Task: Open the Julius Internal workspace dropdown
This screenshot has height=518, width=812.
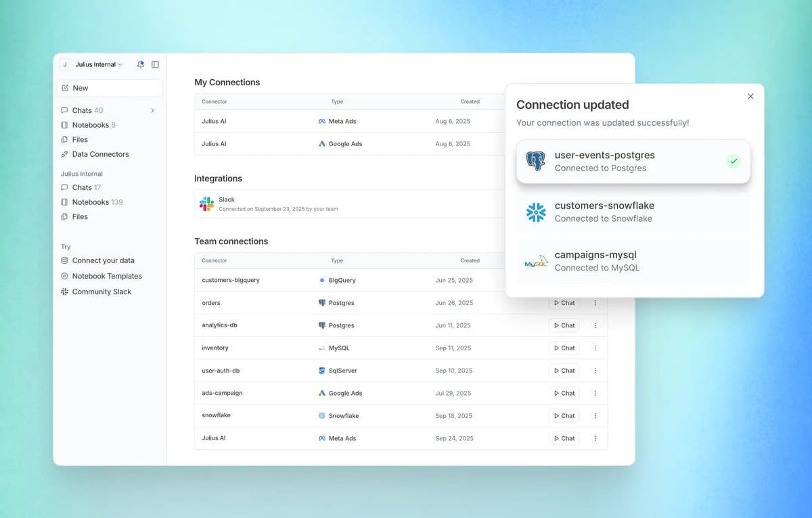Action: 95,64
